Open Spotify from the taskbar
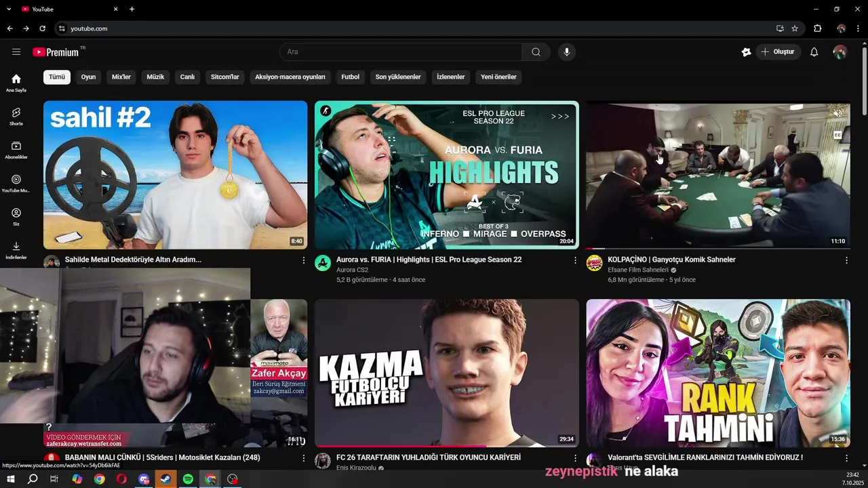The image size is (868, 488). pos(188,479)
